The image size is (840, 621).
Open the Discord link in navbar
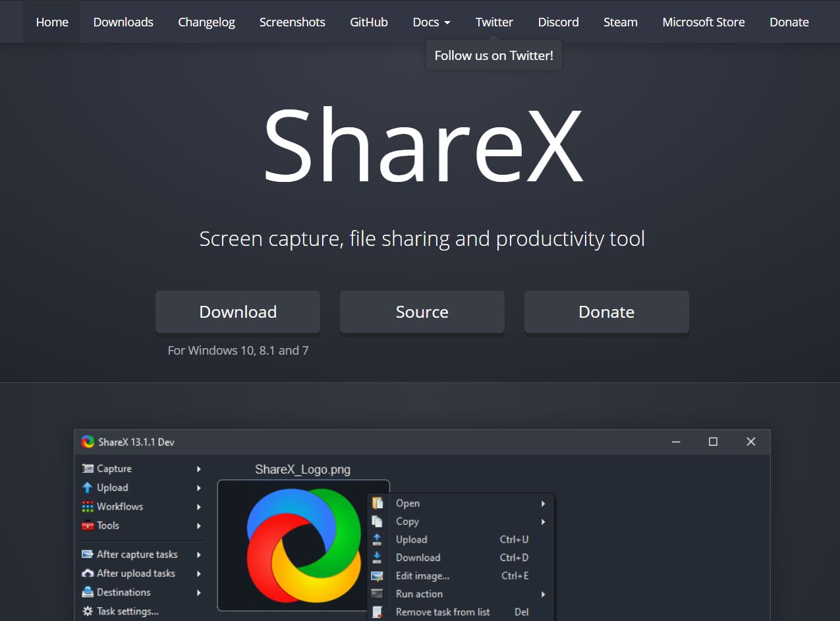pyautogui.click(x=558, y=22)
